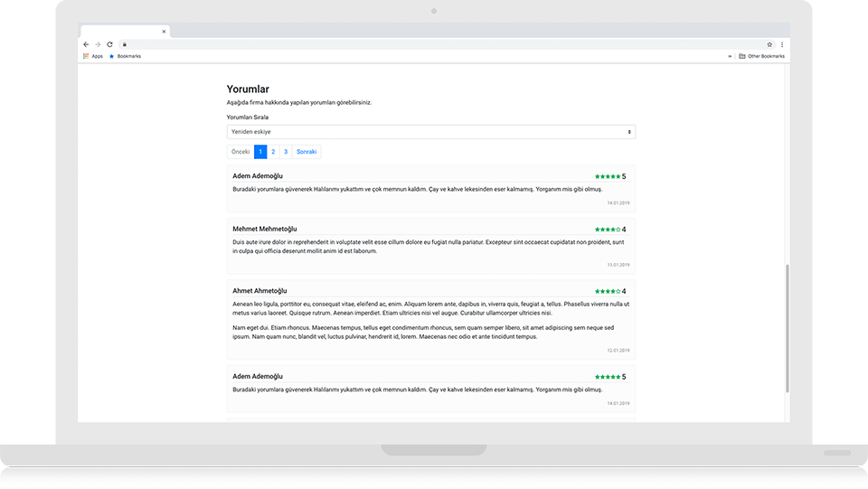The image size is (868, 489).
Task: Open Other Bookmarks folder
Action: 761,56
